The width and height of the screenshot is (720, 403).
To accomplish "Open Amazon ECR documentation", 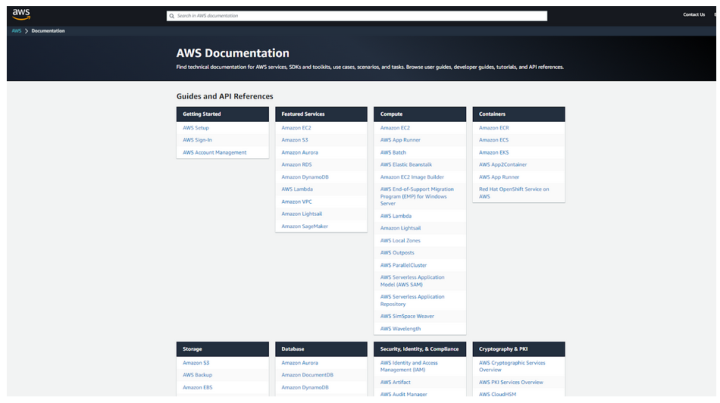I will click(494, 128).
